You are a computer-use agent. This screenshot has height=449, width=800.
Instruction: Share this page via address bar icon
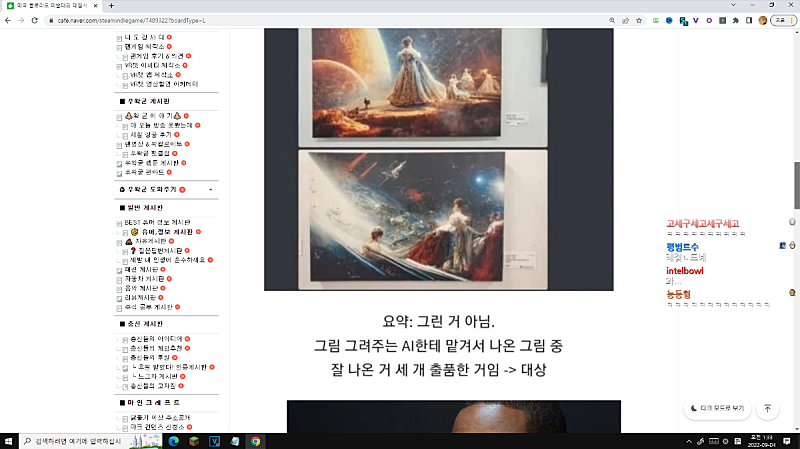point(626,20)
